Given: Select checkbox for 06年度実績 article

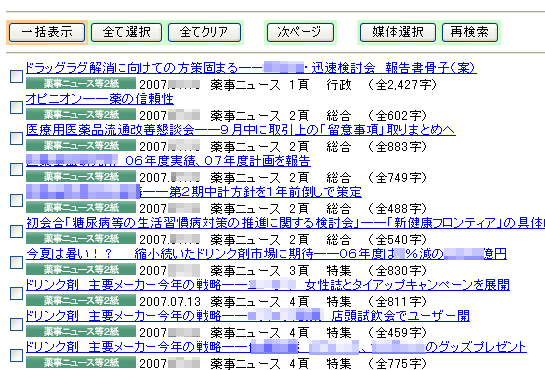Looking at the screenshot, I should [16, 169].
